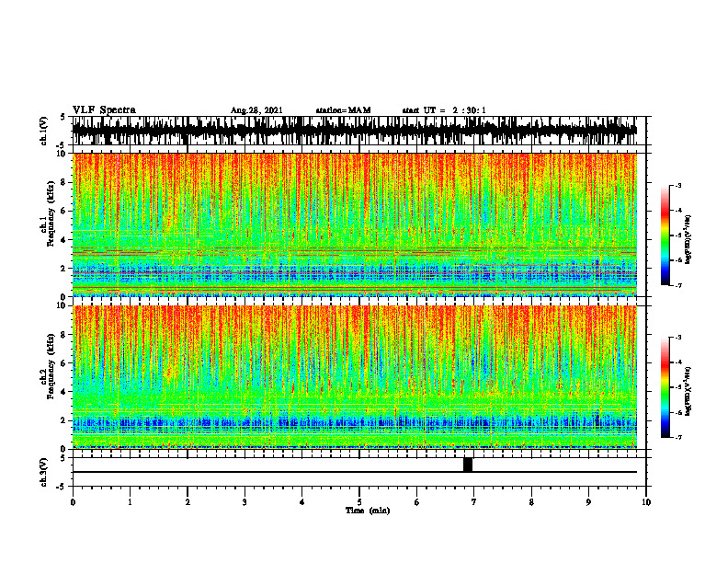Click the "5" minute tick label on time axis

coord(359,502)
